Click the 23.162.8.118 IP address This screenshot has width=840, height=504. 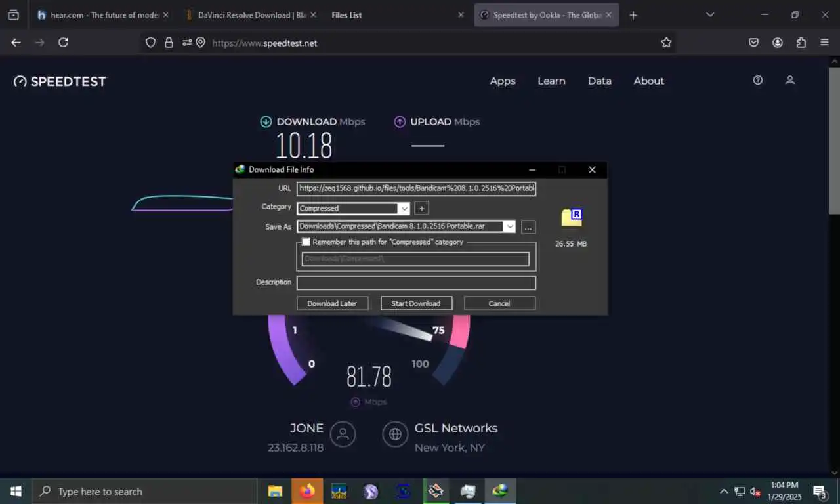coord(295,448)
